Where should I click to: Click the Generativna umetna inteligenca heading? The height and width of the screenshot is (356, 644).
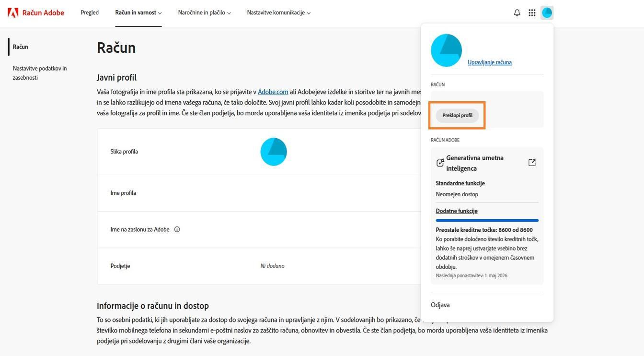click(475, 163)
